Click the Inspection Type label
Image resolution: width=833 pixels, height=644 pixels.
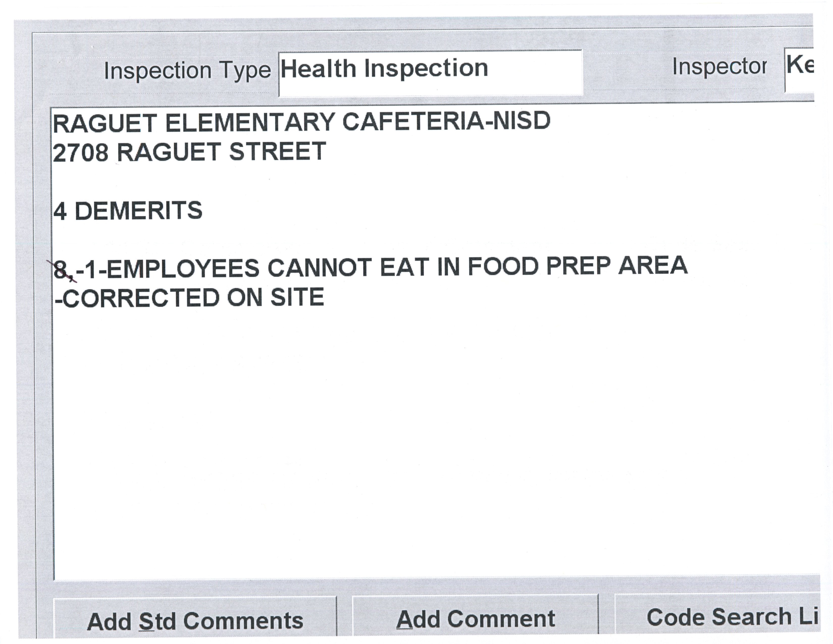click(x=187, y=71)
